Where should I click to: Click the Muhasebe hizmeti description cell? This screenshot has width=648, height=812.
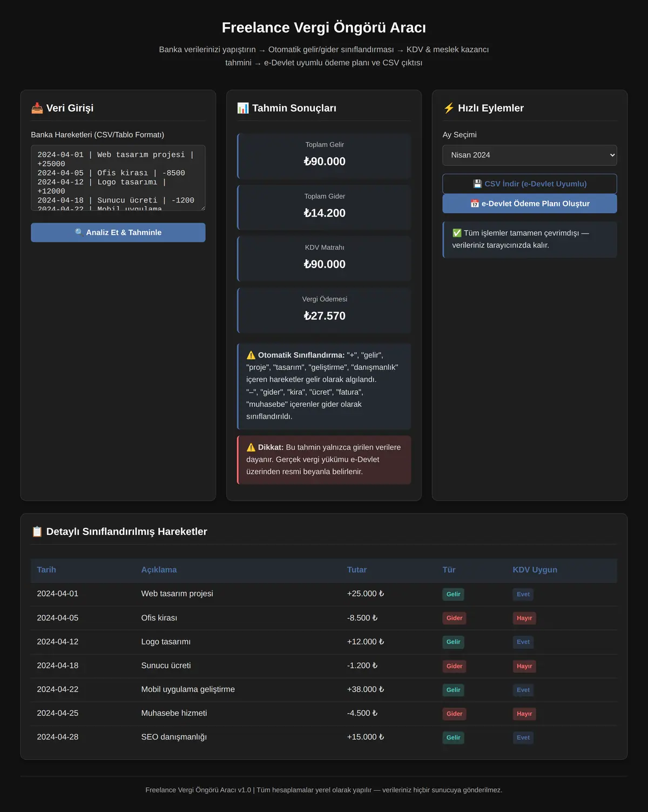click(174, 713)
